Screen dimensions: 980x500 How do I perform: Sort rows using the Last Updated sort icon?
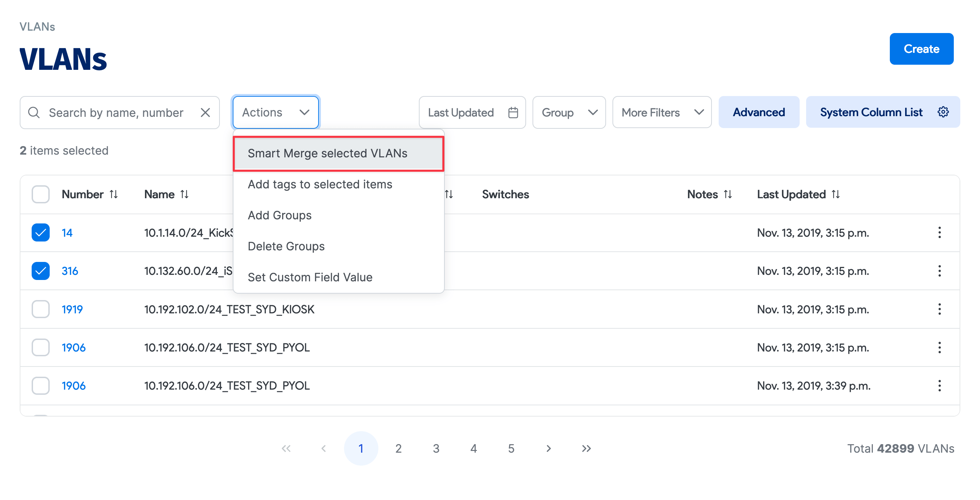[x=836, y=194]
